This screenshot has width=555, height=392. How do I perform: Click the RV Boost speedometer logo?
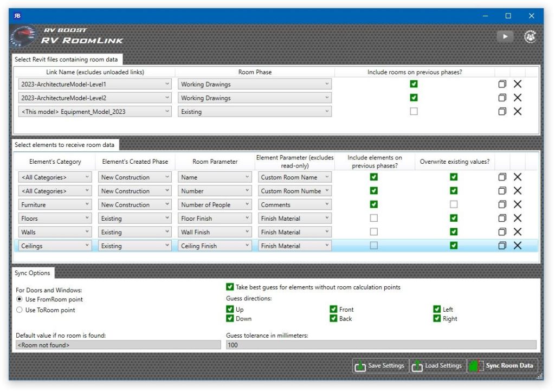23,36
